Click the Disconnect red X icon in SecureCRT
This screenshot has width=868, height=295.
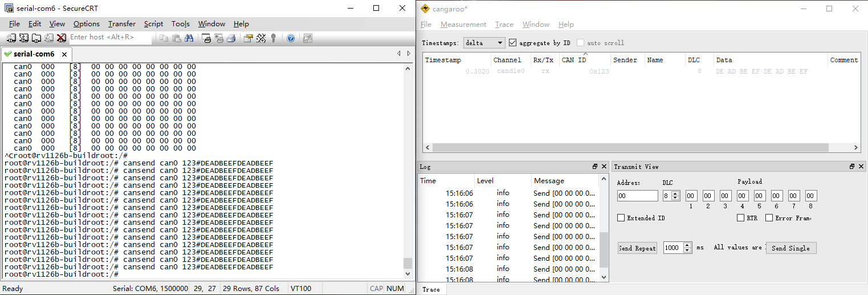[x=62, y=38]
